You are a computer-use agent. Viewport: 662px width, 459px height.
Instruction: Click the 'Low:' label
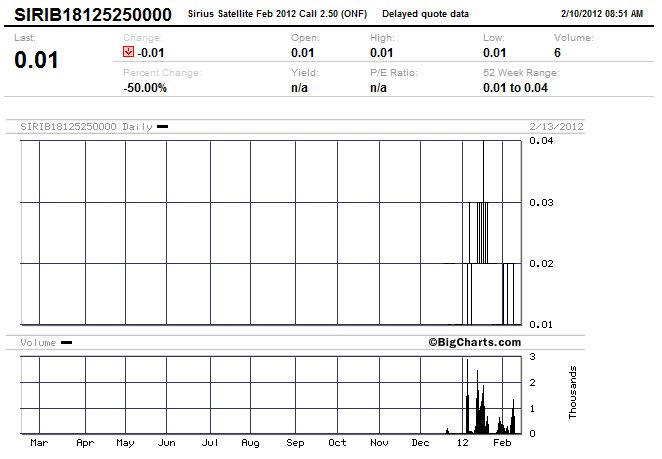494,38
